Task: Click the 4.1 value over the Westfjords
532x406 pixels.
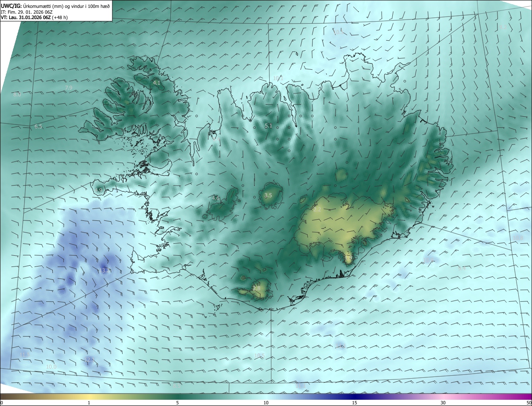Action: point(157,83)
